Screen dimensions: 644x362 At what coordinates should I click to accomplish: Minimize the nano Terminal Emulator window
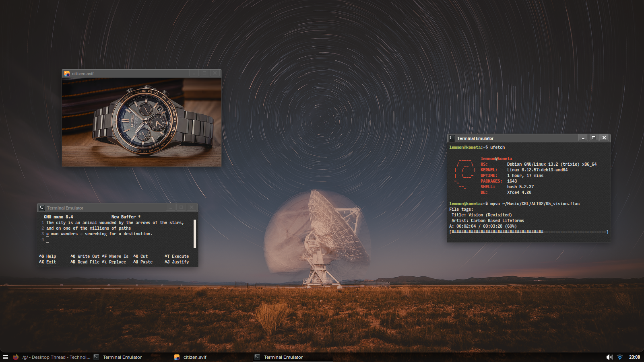tap(171, 208)
